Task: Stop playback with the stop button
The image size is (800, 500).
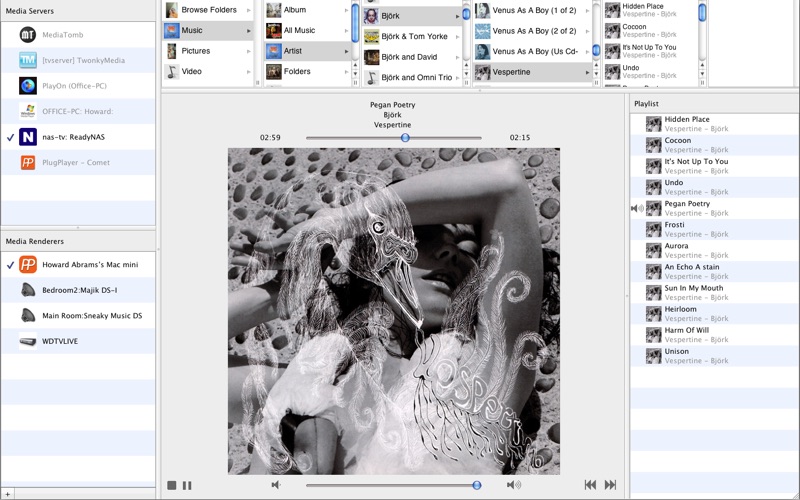Action: (x=172, y=485)
